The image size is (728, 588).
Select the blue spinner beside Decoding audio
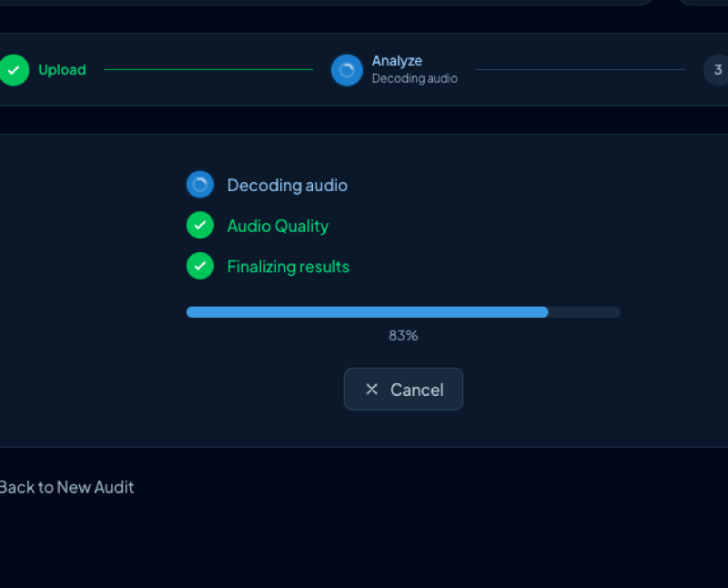[199, 184]
